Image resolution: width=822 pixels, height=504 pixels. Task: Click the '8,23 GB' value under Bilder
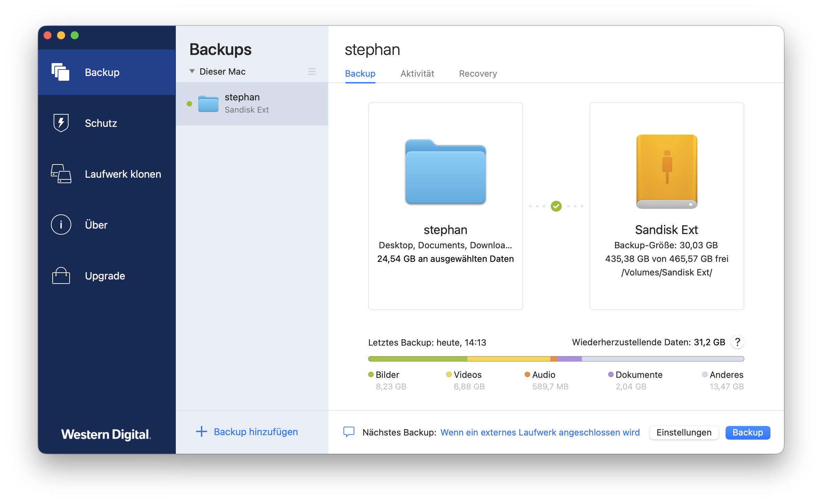coord(391,387)
